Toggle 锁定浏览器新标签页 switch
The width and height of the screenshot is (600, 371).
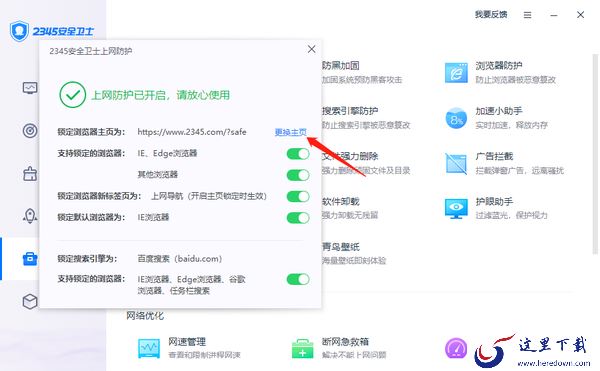point(298,196)
